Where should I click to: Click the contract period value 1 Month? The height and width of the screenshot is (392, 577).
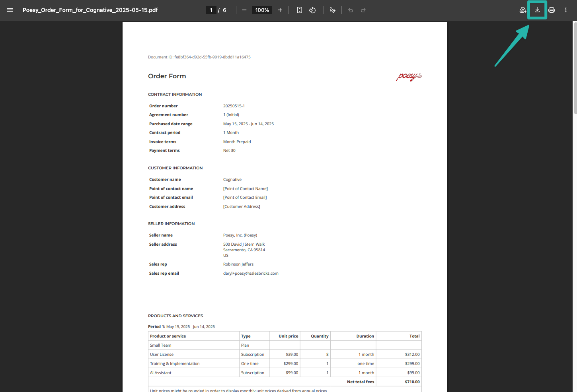[x=231, y=133]
